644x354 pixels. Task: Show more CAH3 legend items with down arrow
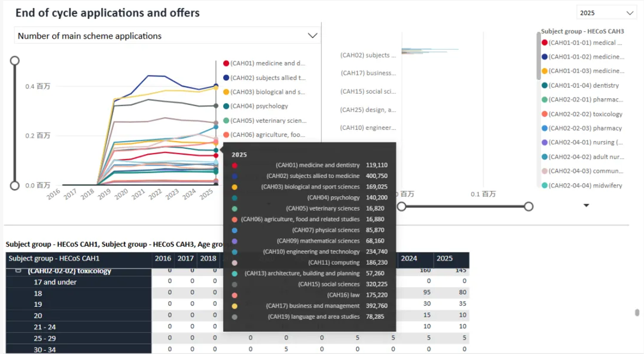coord(586,205)
